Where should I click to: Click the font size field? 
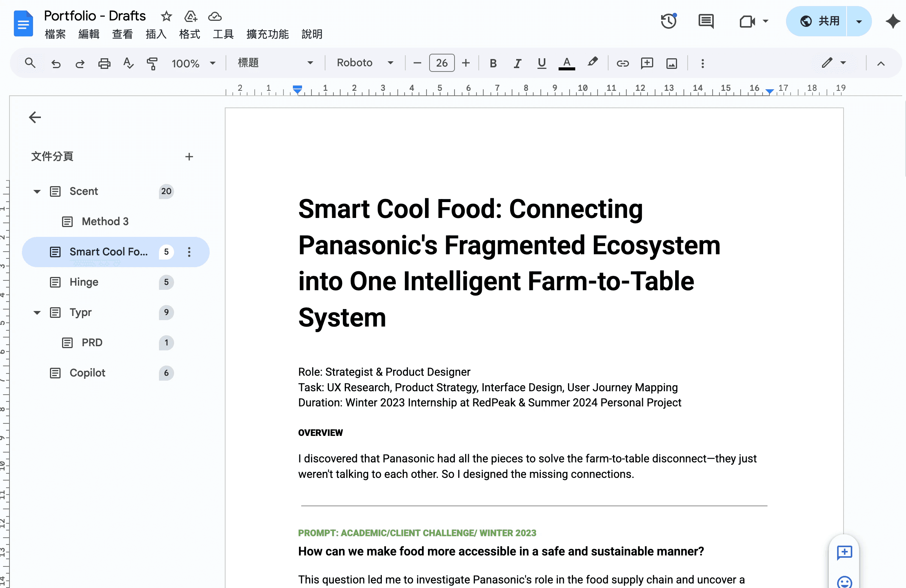442,63
